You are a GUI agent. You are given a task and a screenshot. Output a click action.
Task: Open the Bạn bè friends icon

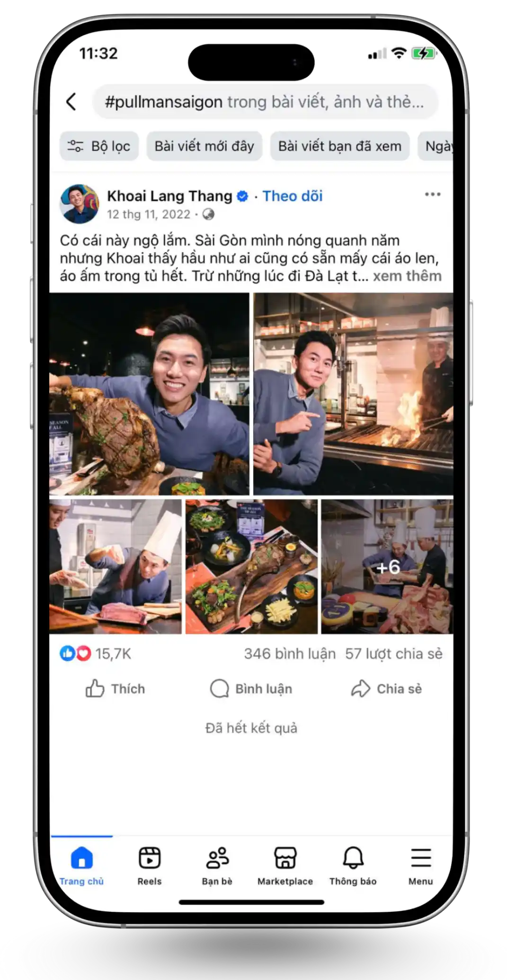[217, 857]
